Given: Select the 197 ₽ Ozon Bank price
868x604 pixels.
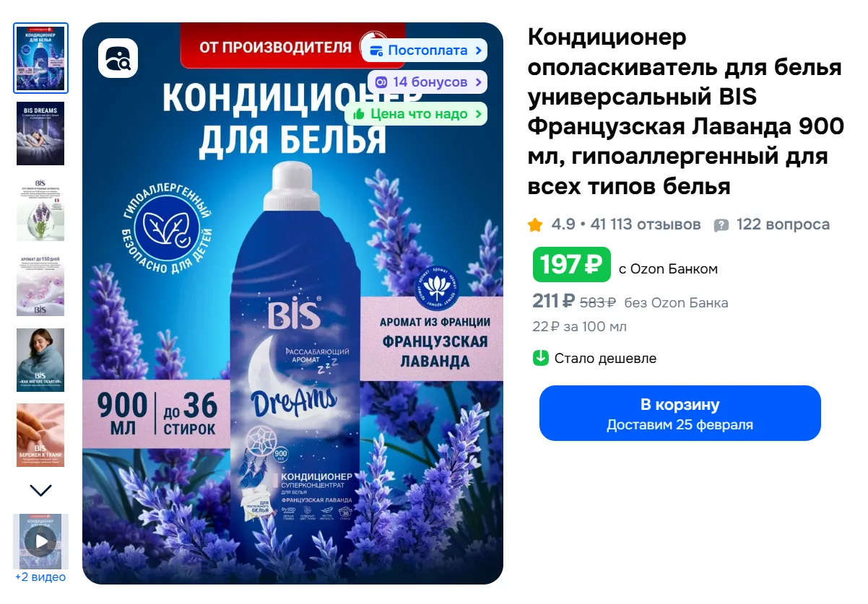Looking at the screenshot, I should (572, 265).
